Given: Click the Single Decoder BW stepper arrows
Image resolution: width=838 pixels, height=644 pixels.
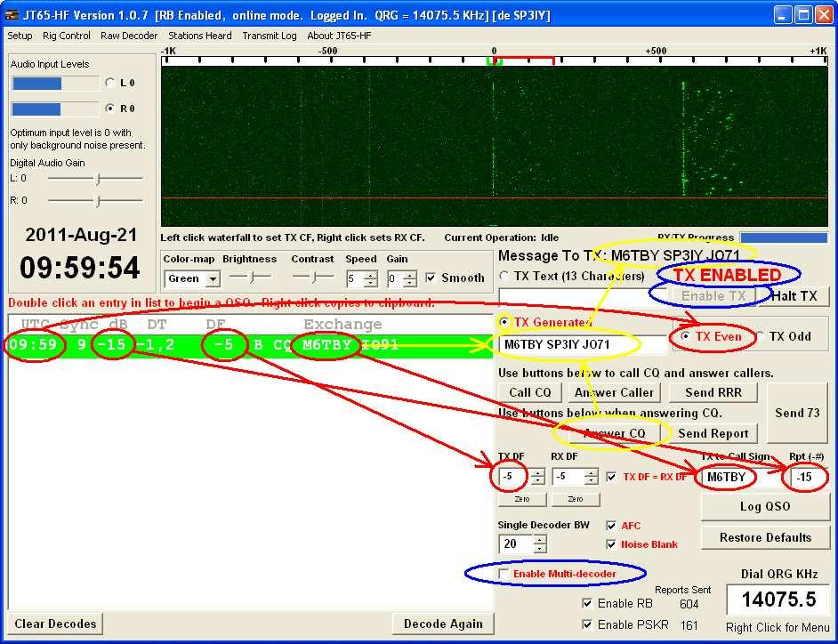Looking at the screenshot, I should 540,544.
